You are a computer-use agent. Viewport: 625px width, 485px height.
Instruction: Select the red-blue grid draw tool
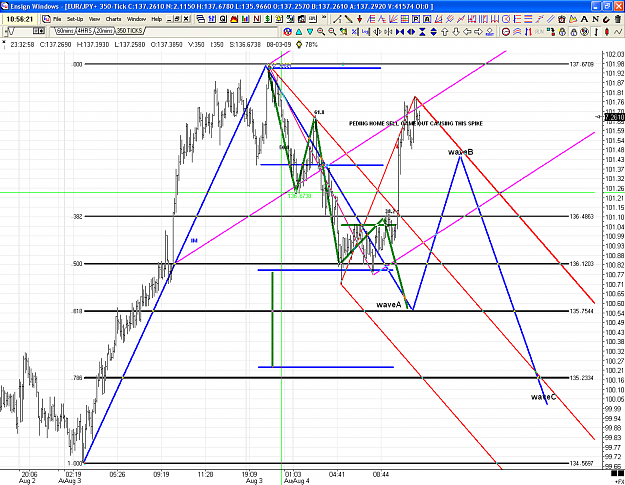pos(404,19)
